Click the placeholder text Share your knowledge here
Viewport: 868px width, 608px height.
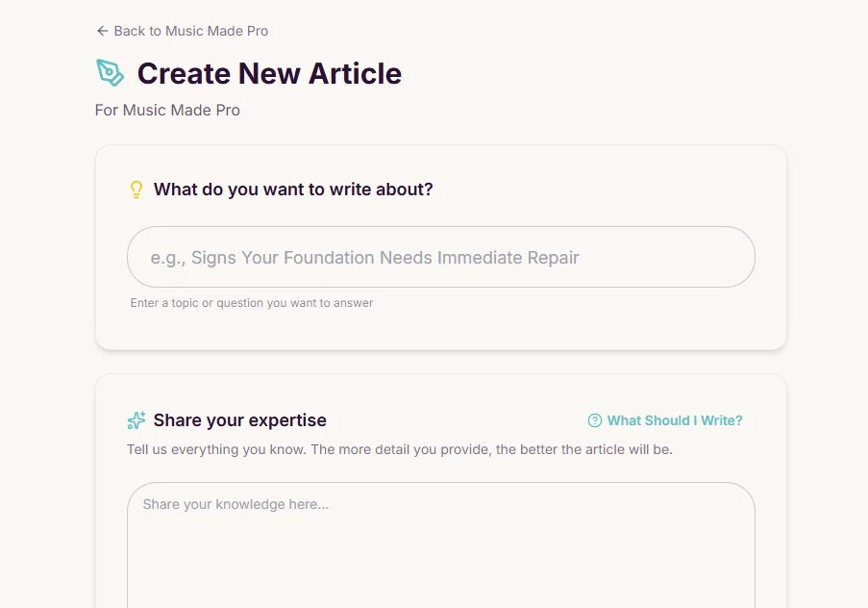pos(235,504)
